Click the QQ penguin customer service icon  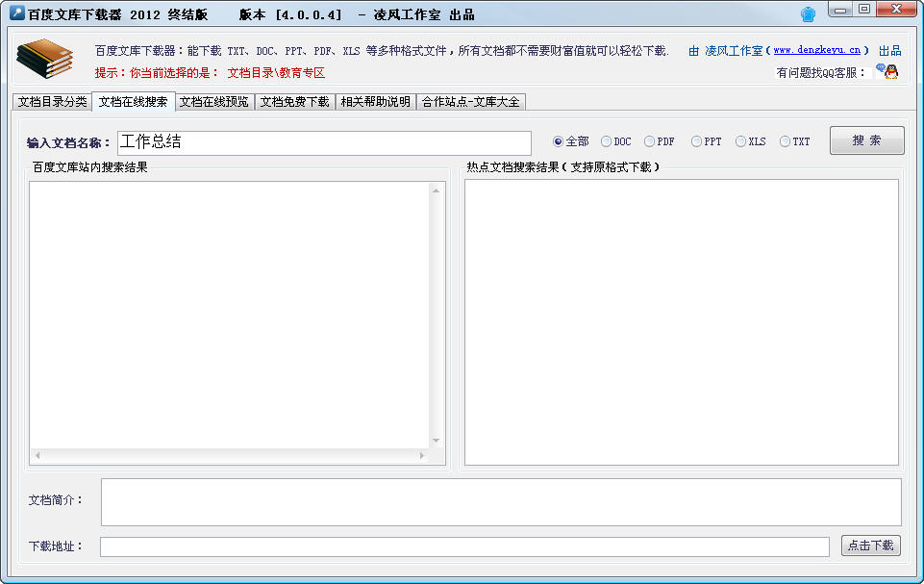(x=887, y=72)
